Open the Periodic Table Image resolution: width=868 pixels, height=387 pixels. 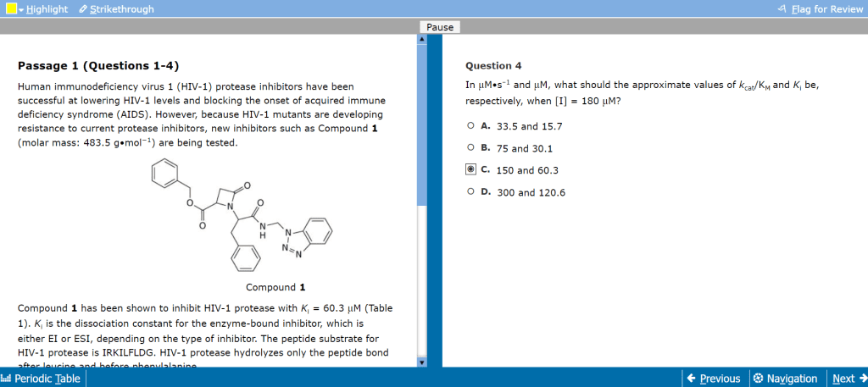tap(41, 379)
